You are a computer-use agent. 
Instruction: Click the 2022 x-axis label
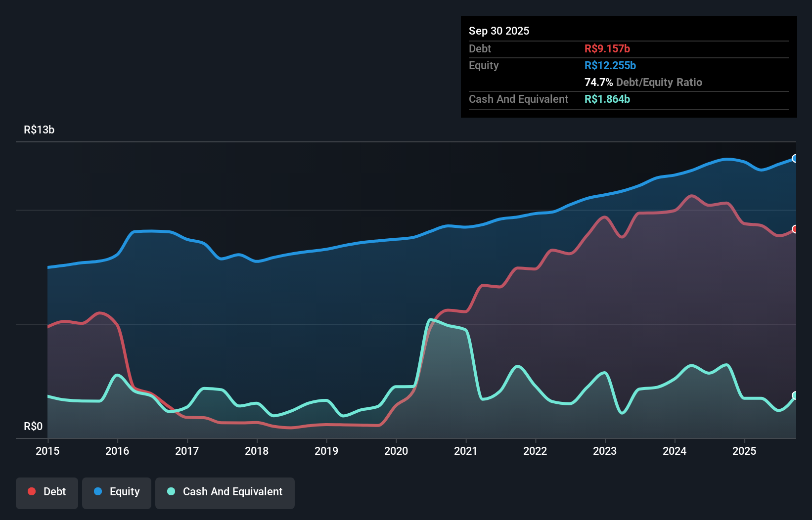[535, 451]
